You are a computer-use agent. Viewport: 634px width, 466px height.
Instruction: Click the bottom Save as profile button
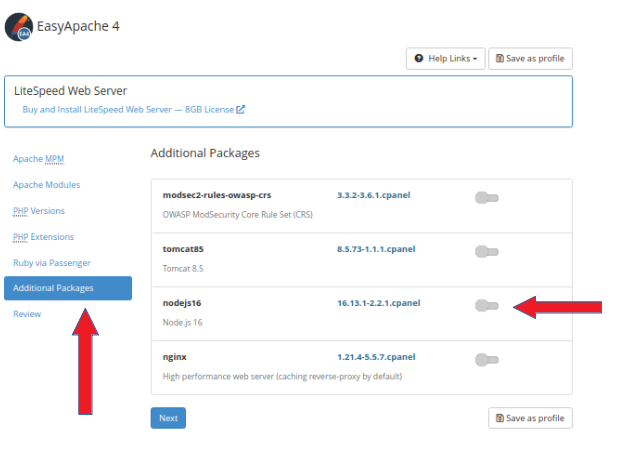point(530,418)
